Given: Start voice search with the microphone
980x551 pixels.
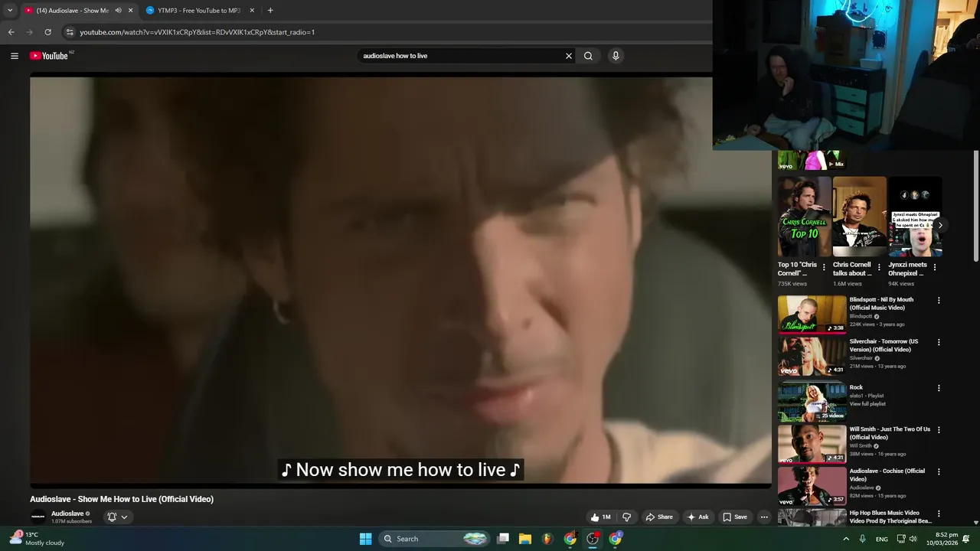Looking at the screenshot, I should [616, 56].
